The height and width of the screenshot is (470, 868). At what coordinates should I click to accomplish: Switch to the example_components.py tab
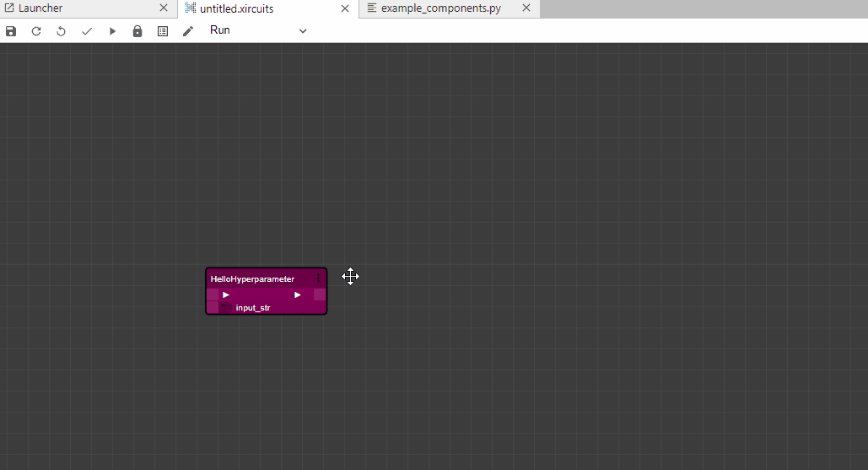coord(439,8)
